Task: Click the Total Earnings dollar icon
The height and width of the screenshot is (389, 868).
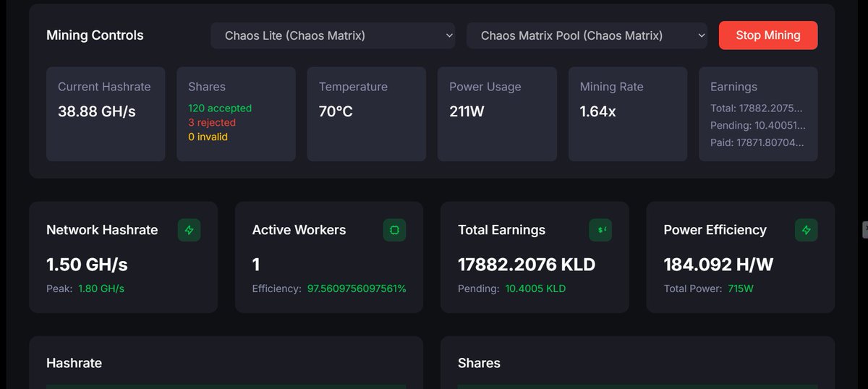Action: click(x=600, y=230)
